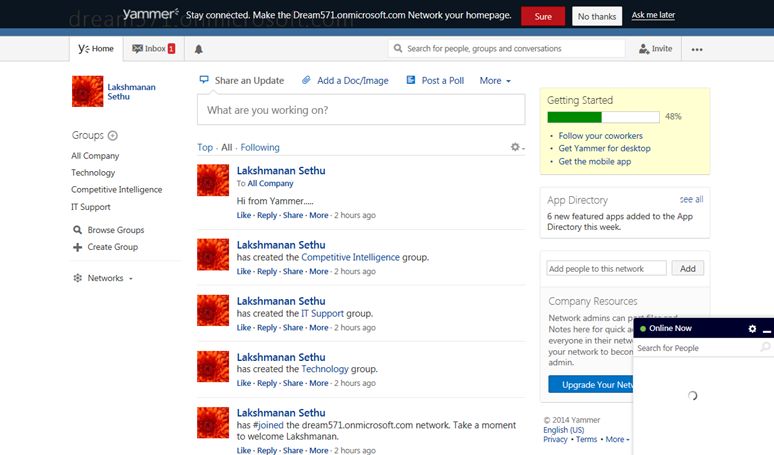Click Create Group plus icon
This screenshot has width=774, height=455.
coord(77,247)
